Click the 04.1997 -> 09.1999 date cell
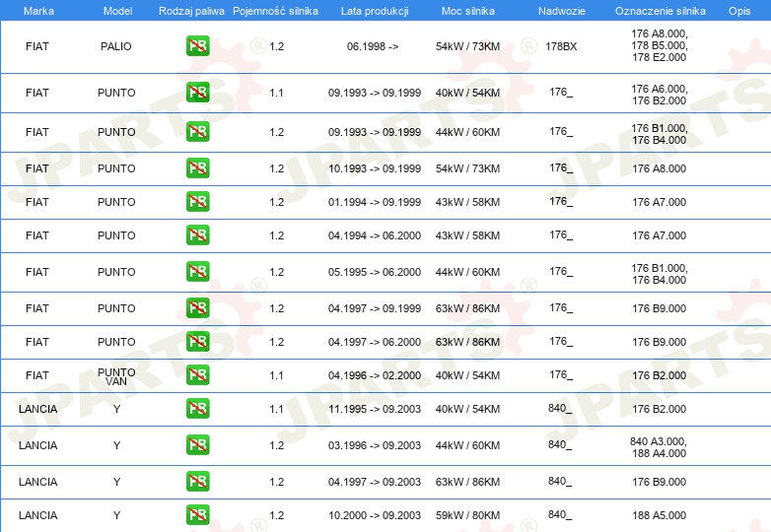Screen dimensions: 771x532 click(x=375, y=308)
